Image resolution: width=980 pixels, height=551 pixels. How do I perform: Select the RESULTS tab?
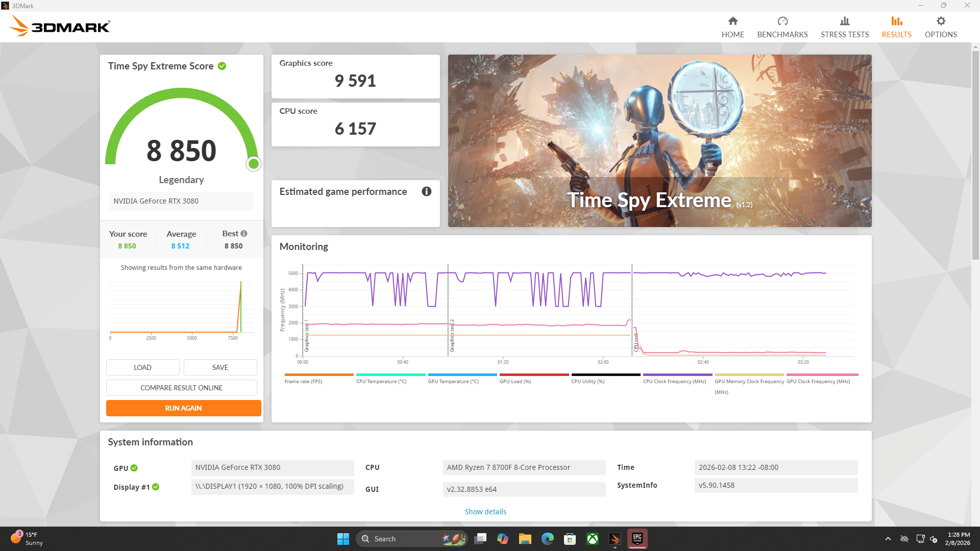pos(896,27)
